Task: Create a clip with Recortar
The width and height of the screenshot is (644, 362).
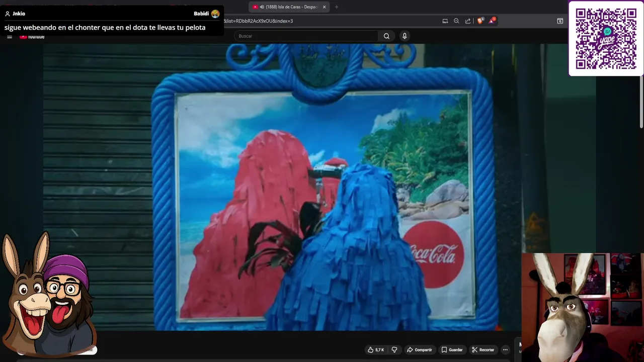Action: coord(483,350)
